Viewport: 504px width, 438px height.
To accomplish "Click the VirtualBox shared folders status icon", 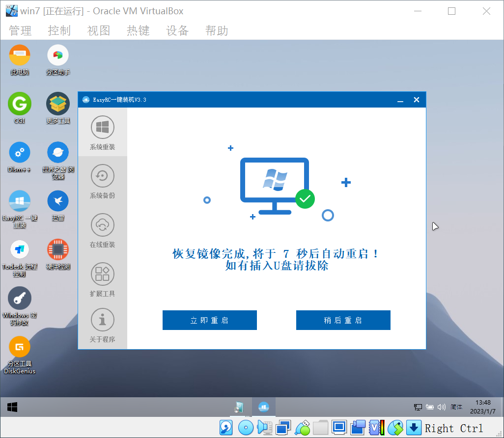I will pyautogui.click(x=321, y=428).
